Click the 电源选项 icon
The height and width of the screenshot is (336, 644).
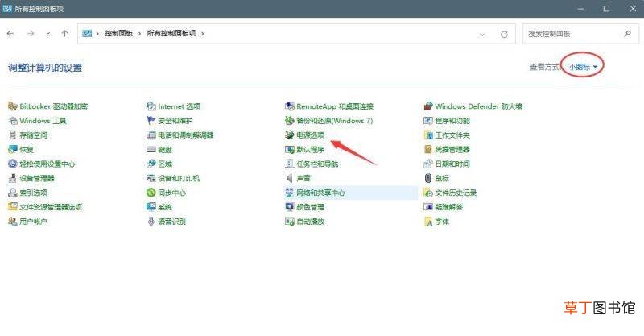pos(290,135)
